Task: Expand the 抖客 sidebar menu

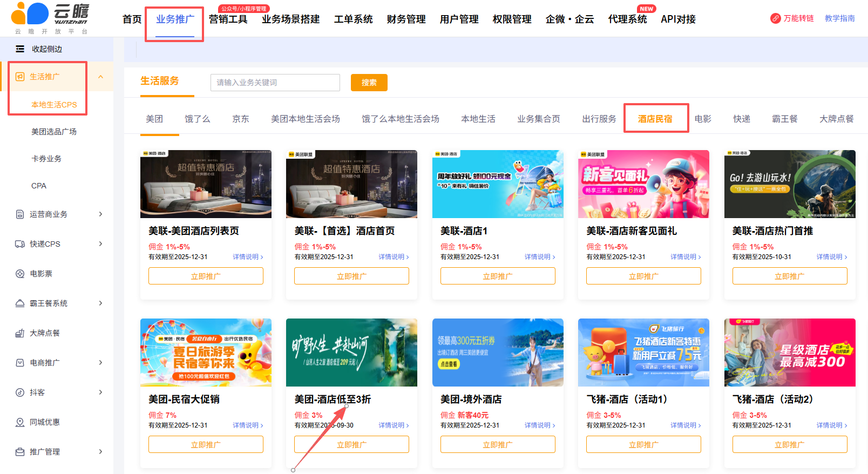Action: coord(100,392)
